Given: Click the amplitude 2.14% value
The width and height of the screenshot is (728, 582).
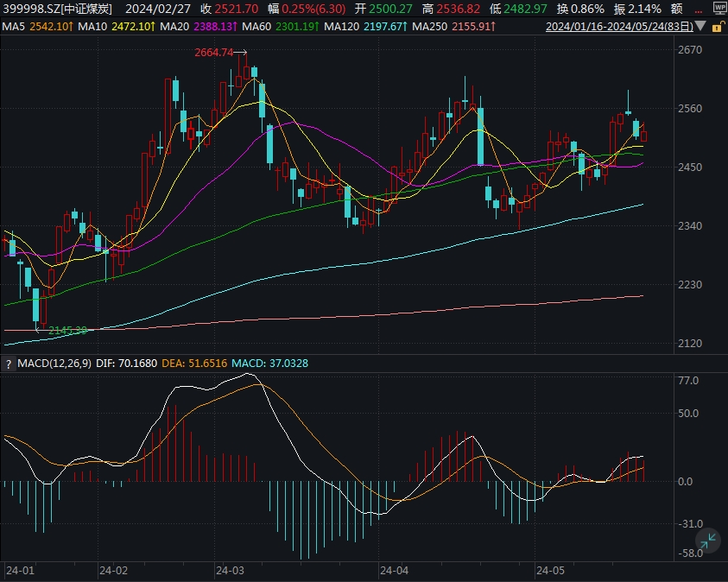Looking at the screenshot, I should coord(644,9).
